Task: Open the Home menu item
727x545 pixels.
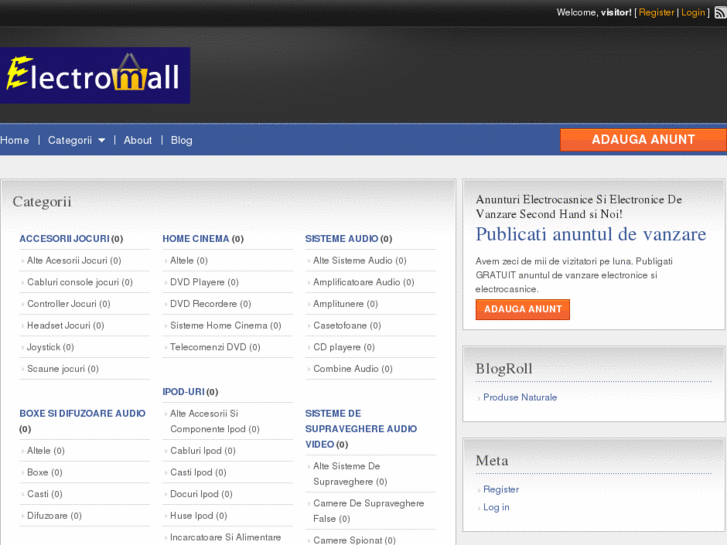Action: pos(14,140)
